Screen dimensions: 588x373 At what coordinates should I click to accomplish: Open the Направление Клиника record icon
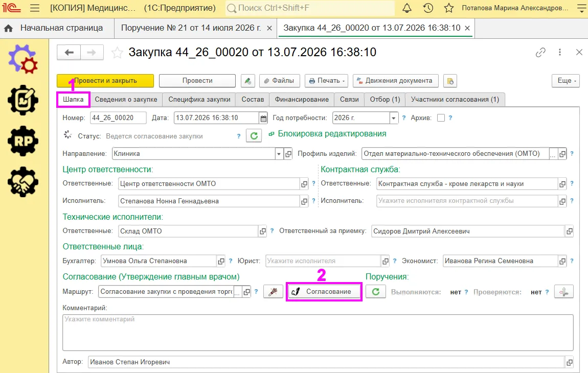pyautogui.click(x=288, y=154)
